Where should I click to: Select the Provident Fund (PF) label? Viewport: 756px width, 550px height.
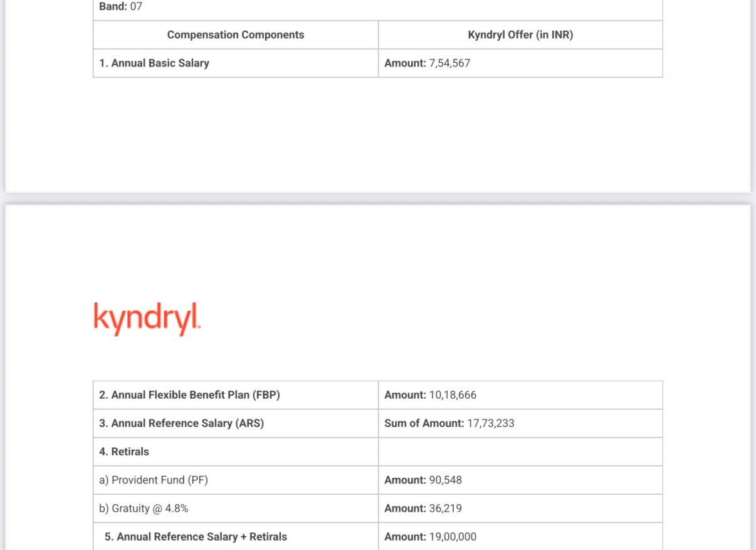(x=154, y=480)
